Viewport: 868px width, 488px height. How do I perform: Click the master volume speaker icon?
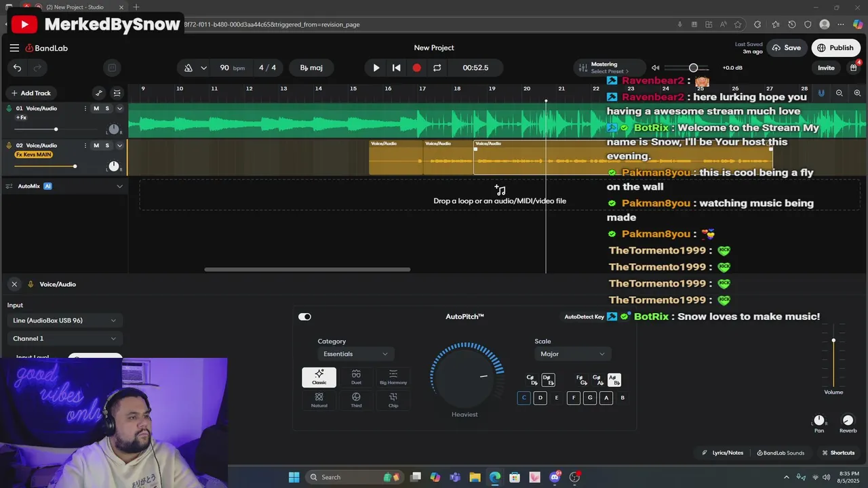pyautogui.click(x=655, y=68)
